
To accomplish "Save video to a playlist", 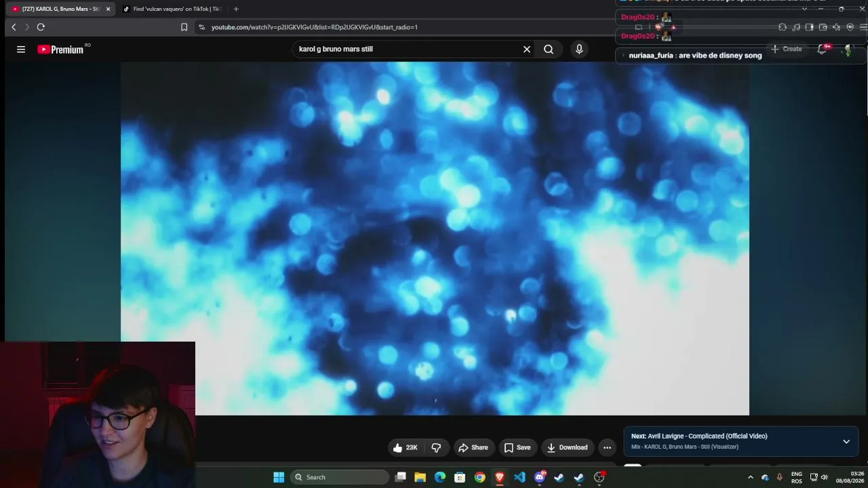I will pos(517,447).
